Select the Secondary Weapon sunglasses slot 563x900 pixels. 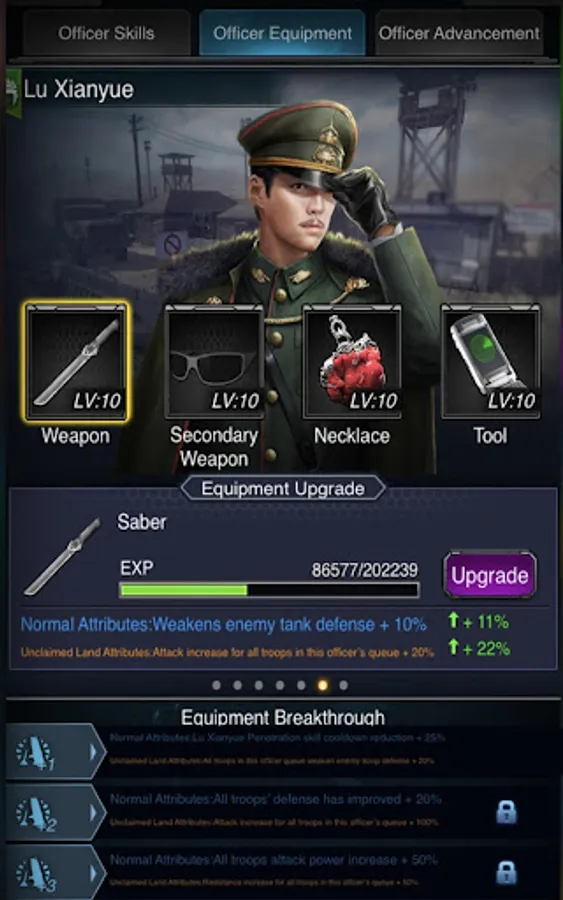[214, 362]
